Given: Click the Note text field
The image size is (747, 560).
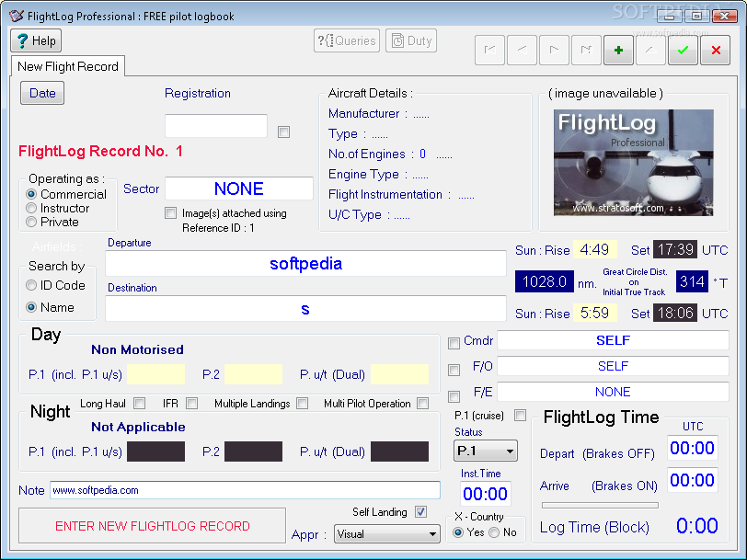Looking at the screenshot, I should 245,490.
